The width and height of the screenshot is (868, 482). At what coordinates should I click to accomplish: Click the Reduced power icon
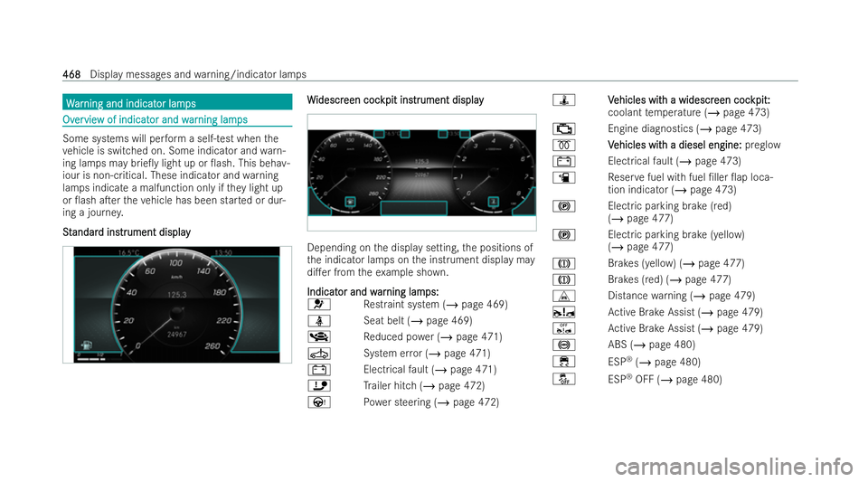pos(319,336)
